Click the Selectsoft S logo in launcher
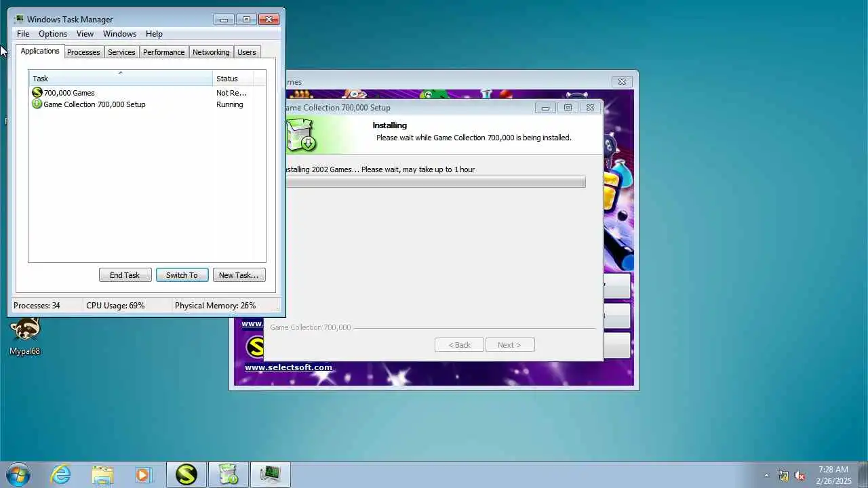868x488 pixels. 254,347
